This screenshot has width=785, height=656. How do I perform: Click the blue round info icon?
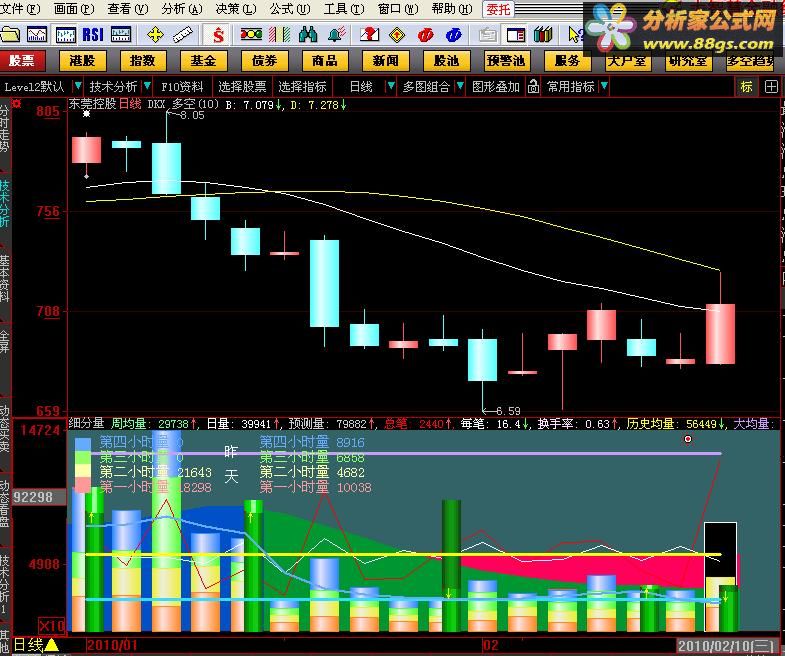(x=453, y=35)
